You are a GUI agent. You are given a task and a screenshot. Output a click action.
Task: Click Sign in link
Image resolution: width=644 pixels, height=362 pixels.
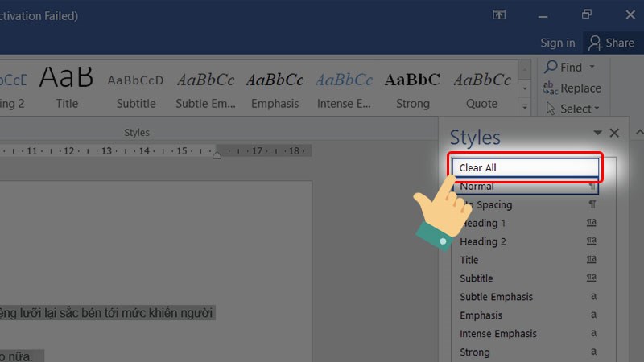pos(557,43)
